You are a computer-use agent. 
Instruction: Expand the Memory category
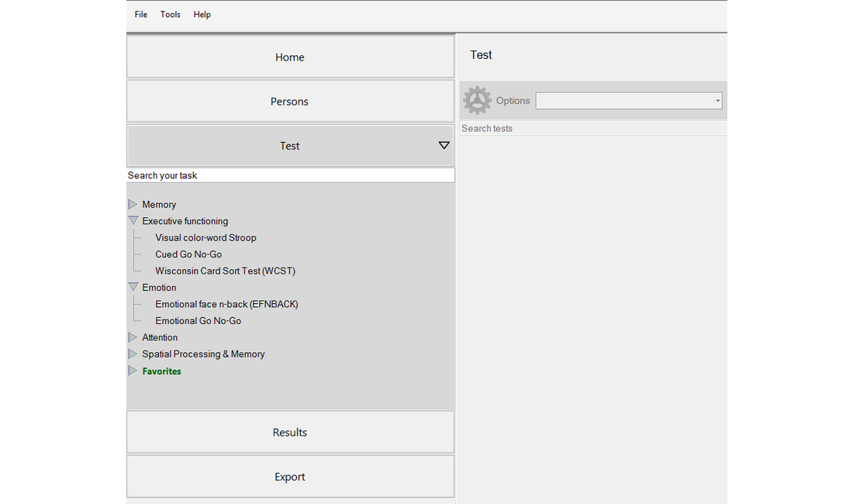(x=133, y=205)
